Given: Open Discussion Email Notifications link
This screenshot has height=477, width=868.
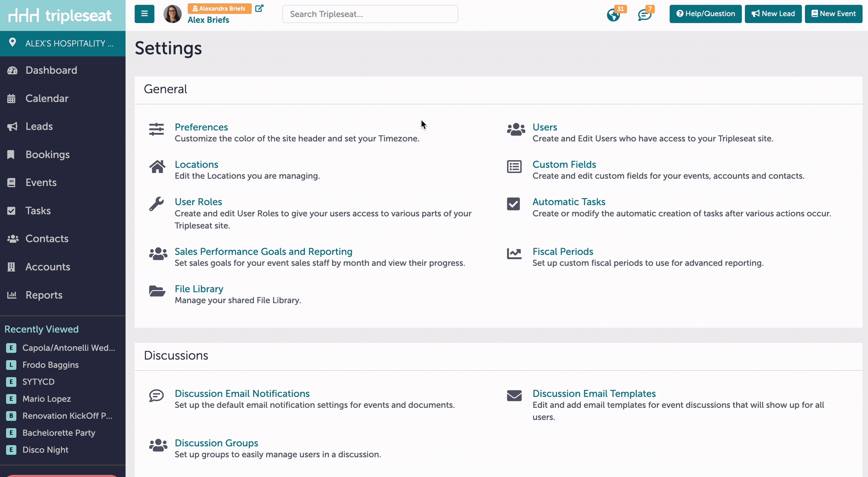Looking at the screenshot, I should (x=242, y=393).
